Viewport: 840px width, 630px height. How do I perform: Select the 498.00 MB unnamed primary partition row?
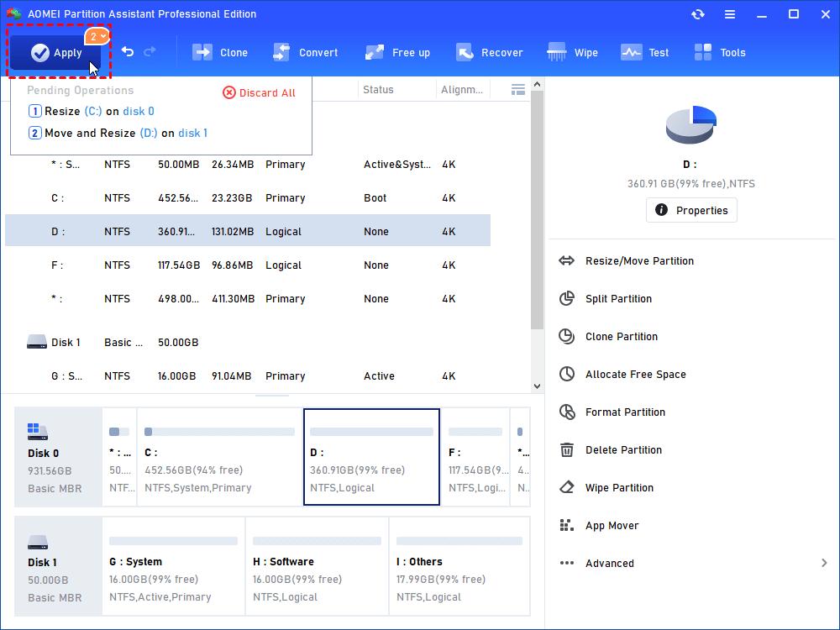tap(248, 298)
